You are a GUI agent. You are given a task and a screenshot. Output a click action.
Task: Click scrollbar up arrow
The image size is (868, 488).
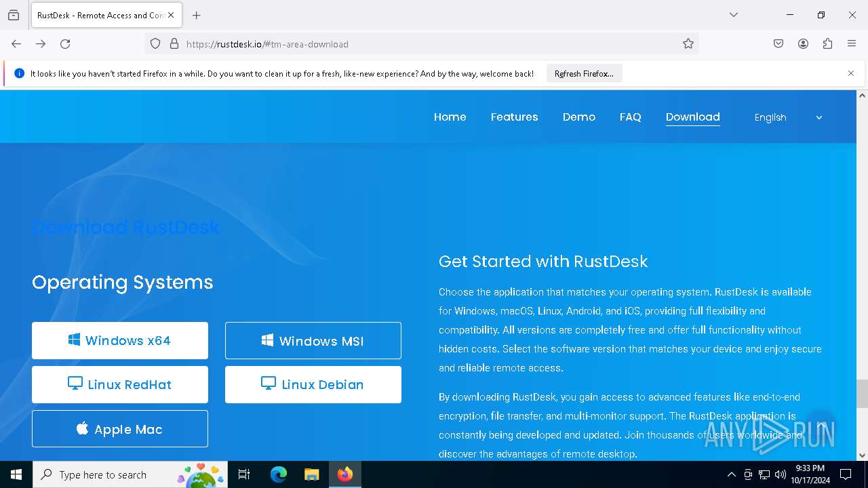pyautogui.click(x=862, y=96)
